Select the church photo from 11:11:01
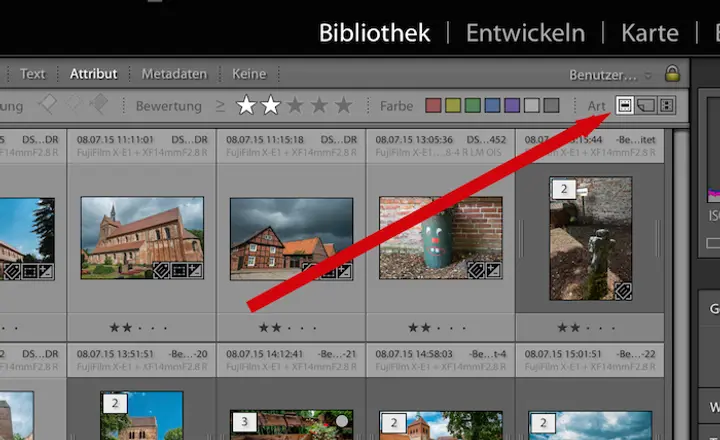Viewport: 720px width, 440px height. tap(142, 238)
